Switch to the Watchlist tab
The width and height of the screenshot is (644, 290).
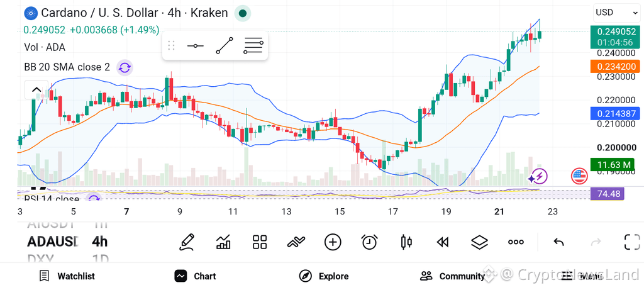pyautogui.click(x=67, y=276)
